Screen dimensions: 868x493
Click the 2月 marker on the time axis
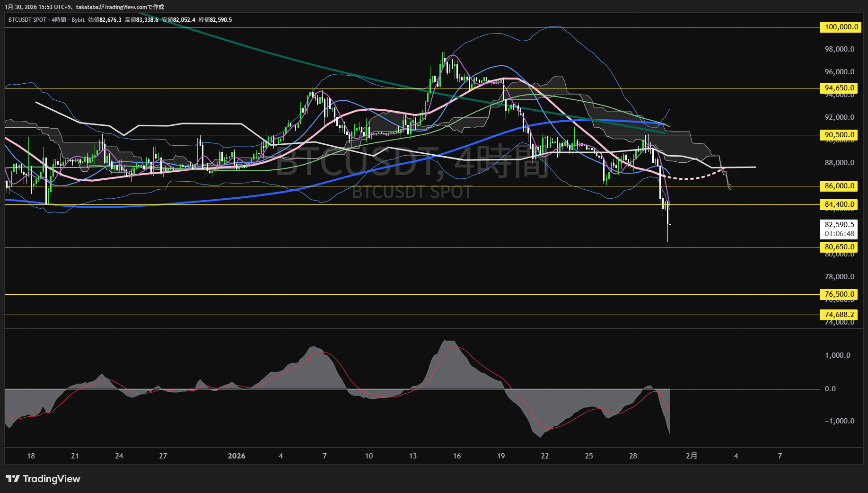pos(691,456)
